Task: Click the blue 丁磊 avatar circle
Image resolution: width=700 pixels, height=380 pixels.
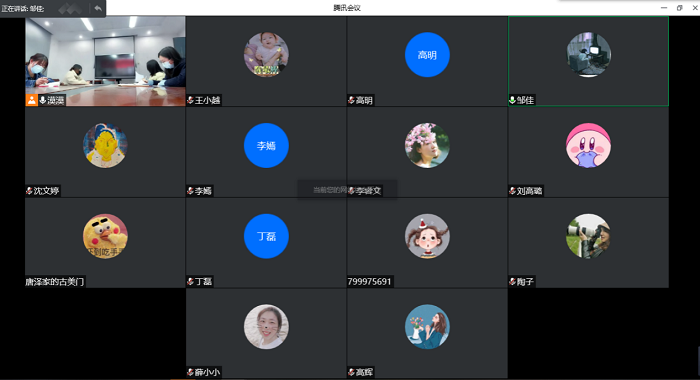Action: coord(266,236)
